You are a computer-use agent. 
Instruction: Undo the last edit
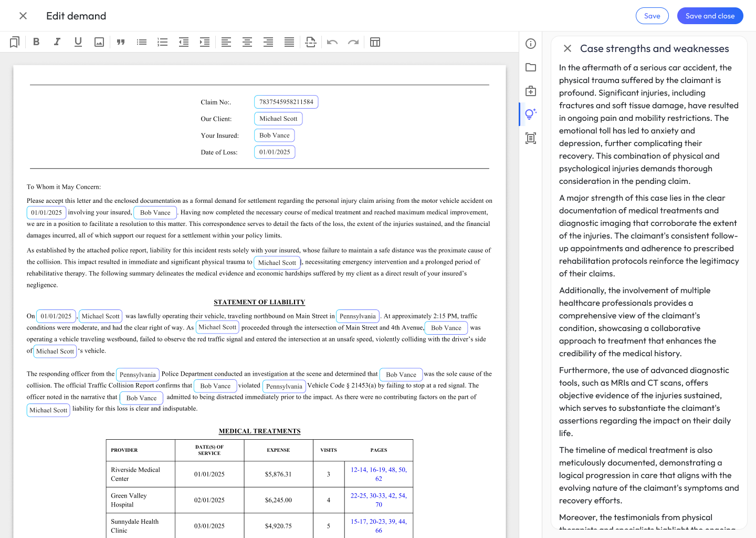(x=332, y=42)
